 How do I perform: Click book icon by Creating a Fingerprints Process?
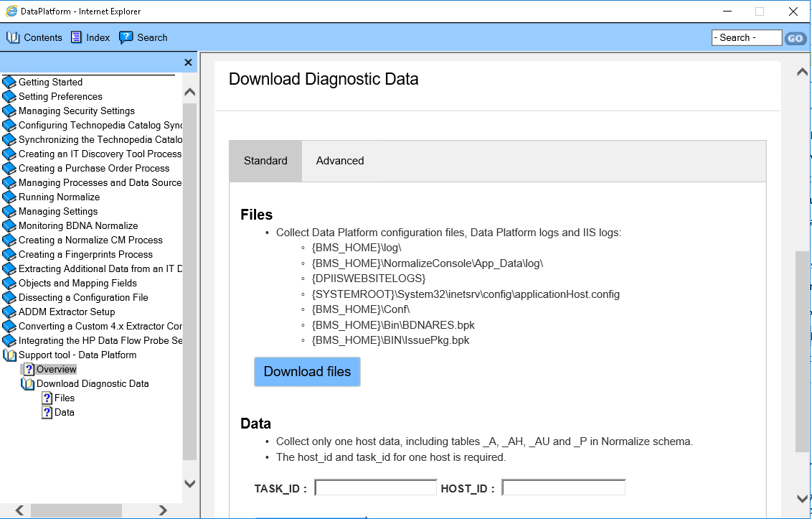[x=9, y=255]
